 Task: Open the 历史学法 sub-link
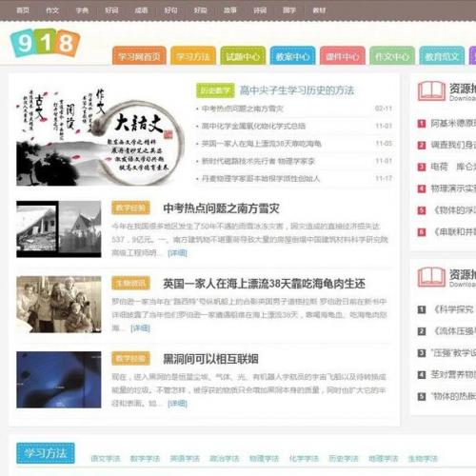click(x=344, y=459)
